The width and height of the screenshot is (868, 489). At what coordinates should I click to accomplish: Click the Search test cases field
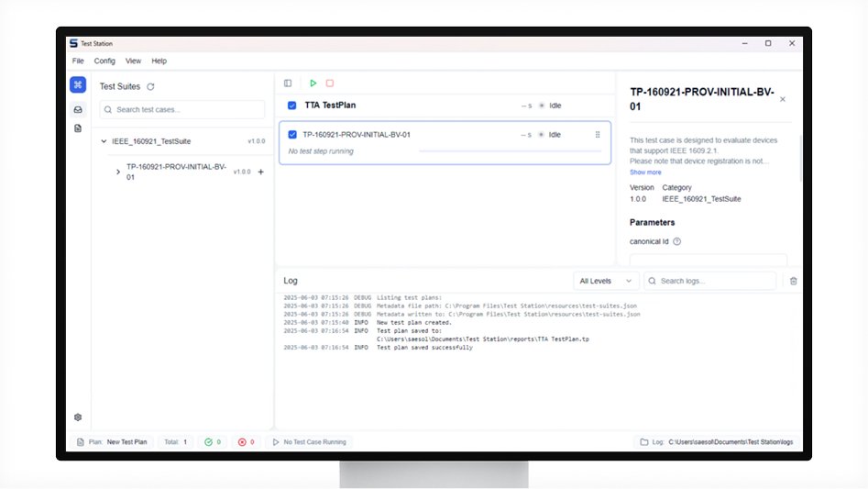(x=182, y=110)
